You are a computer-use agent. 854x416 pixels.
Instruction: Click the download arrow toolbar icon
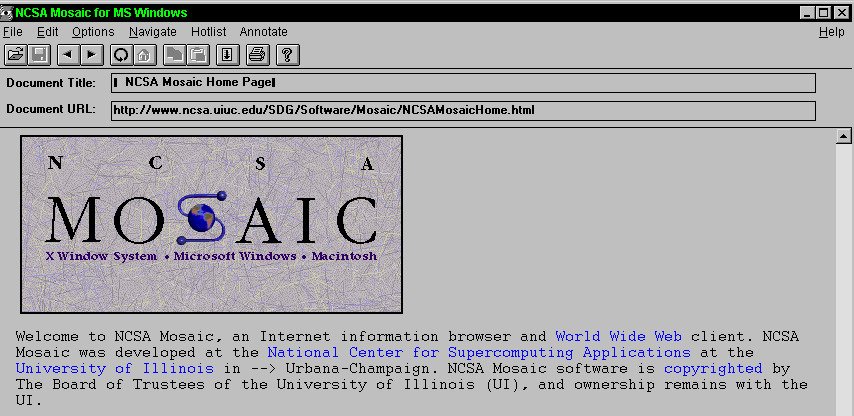click(226, 55)
